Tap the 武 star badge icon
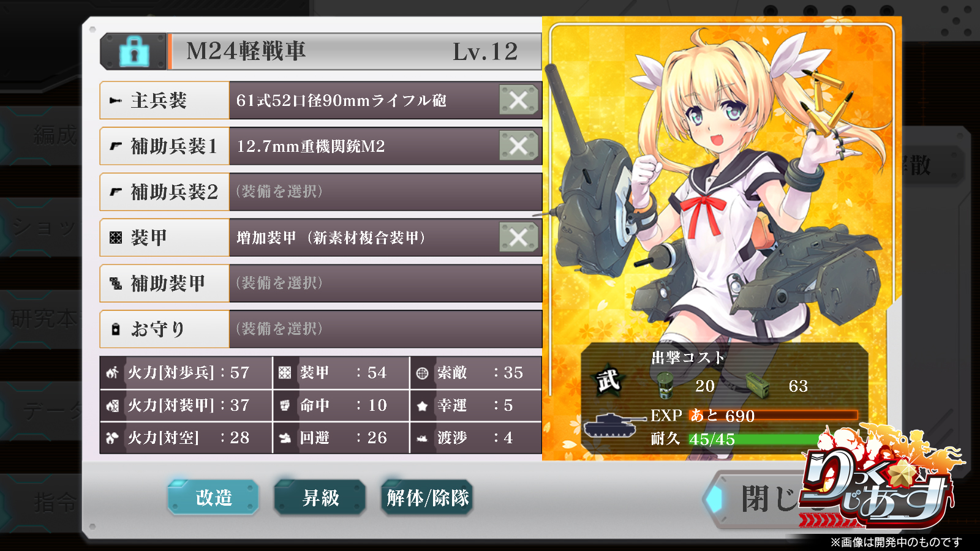 [x=608, y=381]
